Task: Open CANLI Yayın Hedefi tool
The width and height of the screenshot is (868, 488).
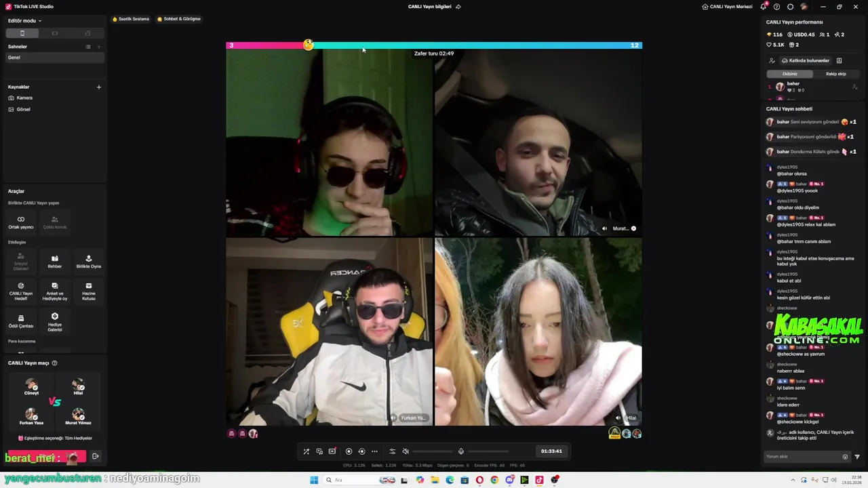Action: [x=21, y=291]
